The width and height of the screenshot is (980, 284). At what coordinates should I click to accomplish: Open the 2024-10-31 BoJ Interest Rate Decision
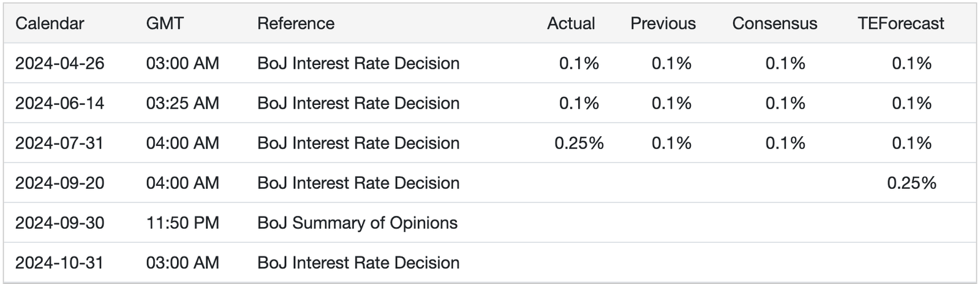pos(358,263)
